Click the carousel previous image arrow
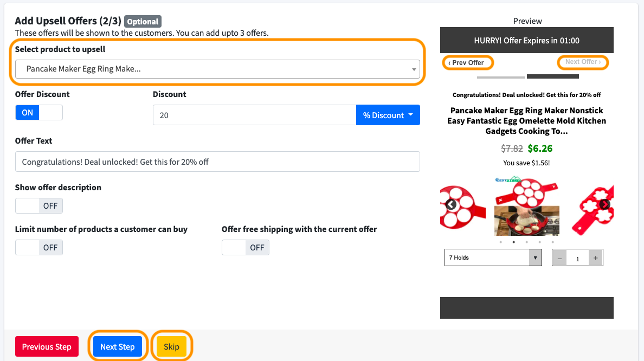644x361 pixels. pos(451,204)
